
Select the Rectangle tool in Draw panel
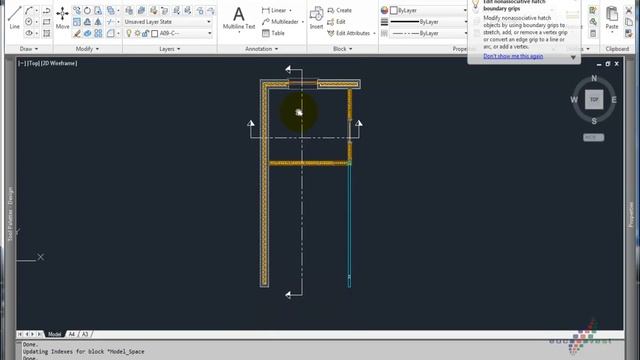click(x=47, y=22)
